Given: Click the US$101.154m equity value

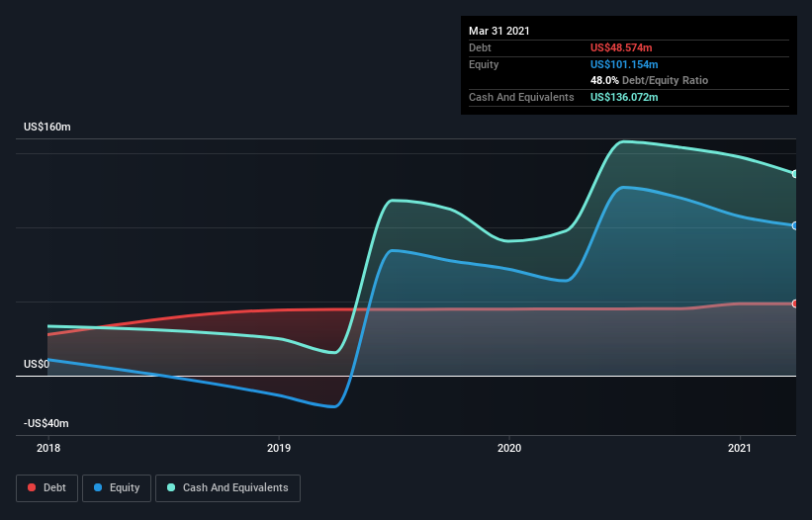Looking at the screenshot, I should (624, 64).
